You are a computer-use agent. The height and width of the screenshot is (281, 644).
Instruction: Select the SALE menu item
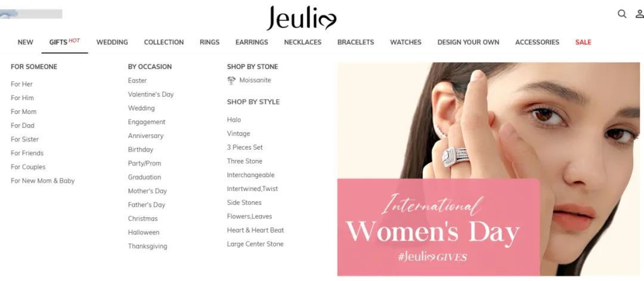(583, 42)
